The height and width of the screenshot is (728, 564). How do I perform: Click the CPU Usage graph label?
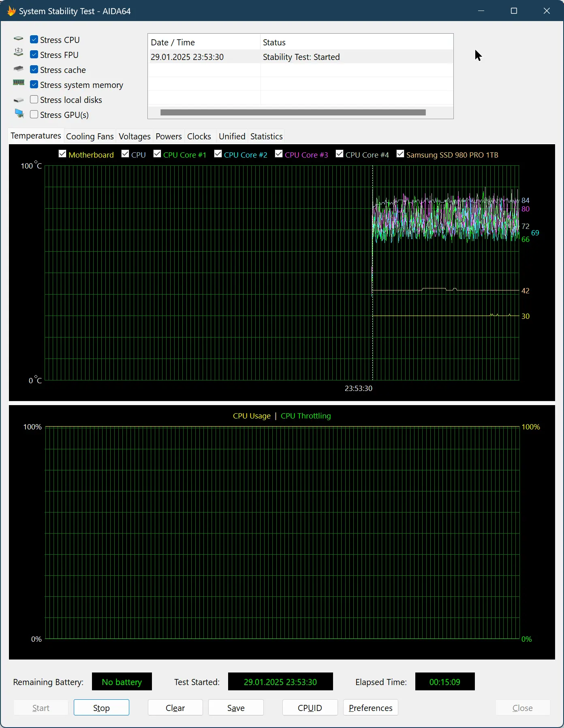(252, 416)
